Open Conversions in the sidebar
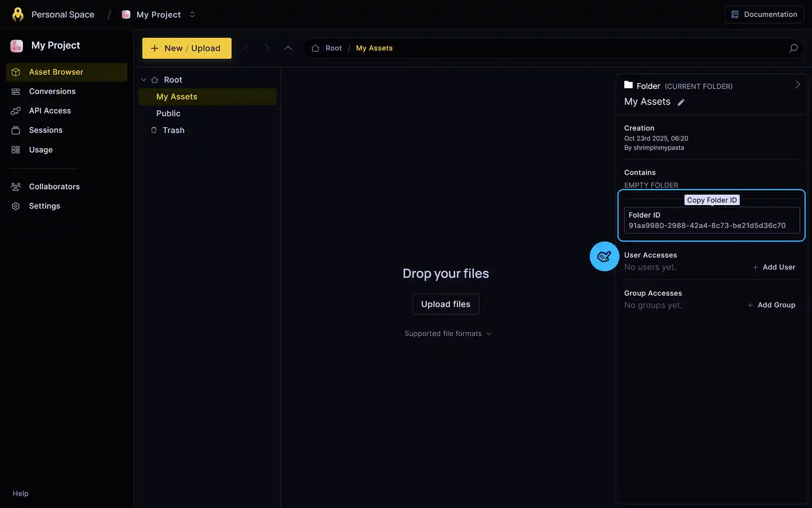 pos(52,92)
